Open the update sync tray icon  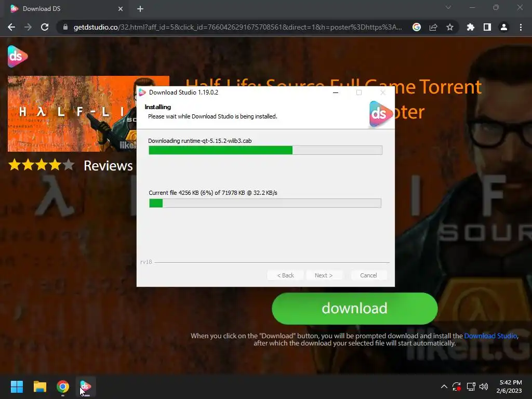(x=457, y=387)
